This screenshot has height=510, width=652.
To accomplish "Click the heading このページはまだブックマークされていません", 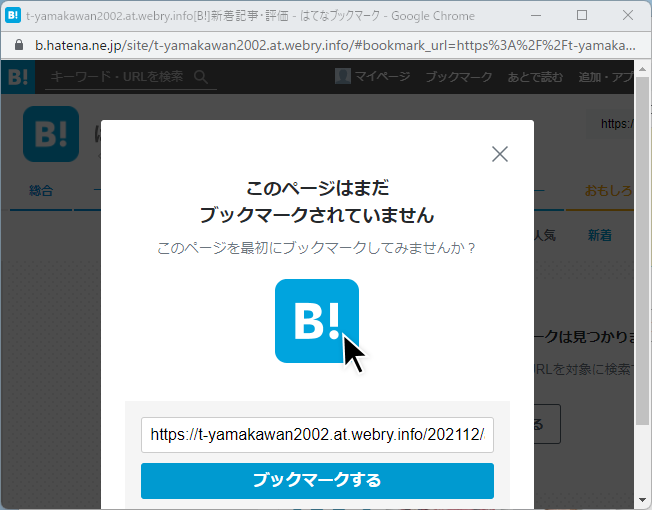I will point(317,202).
